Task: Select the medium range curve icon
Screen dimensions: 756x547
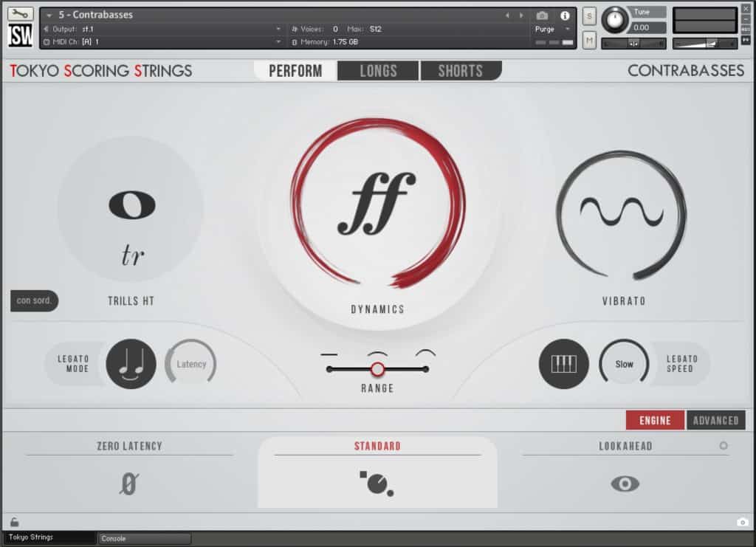Action: point(377,354)
